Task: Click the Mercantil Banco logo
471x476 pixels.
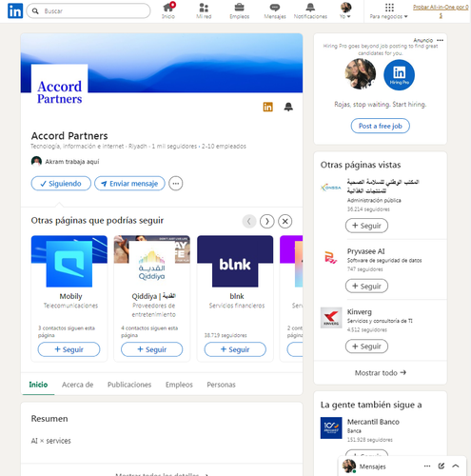Action: point(331,427)
